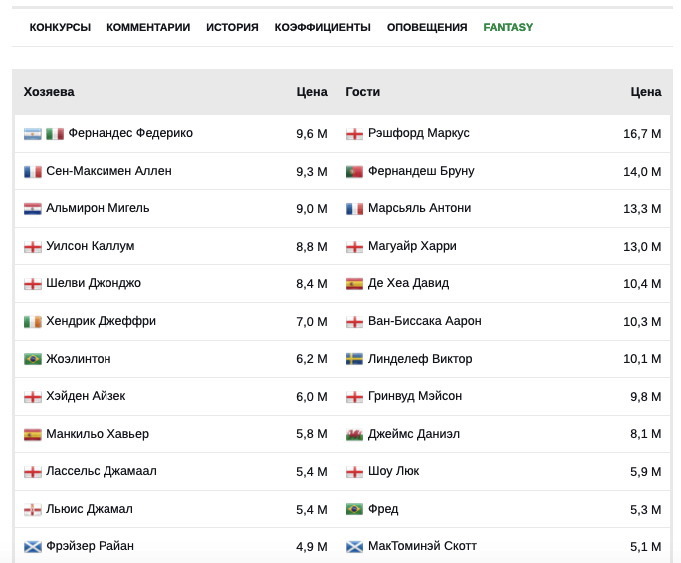681x563 pixels.
Task: Click Spain flag beside Де Хеа Давид
Action: click(x=354, y=284)
